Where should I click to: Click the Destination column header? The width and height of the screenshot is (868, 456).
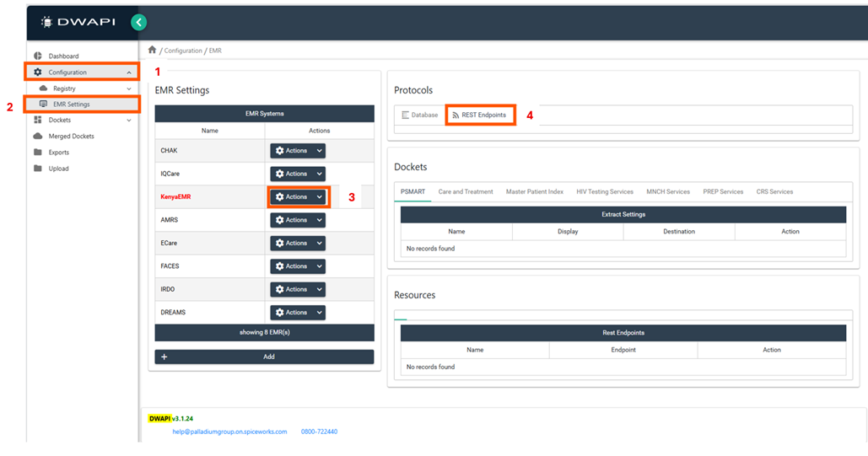pos(679,231)
